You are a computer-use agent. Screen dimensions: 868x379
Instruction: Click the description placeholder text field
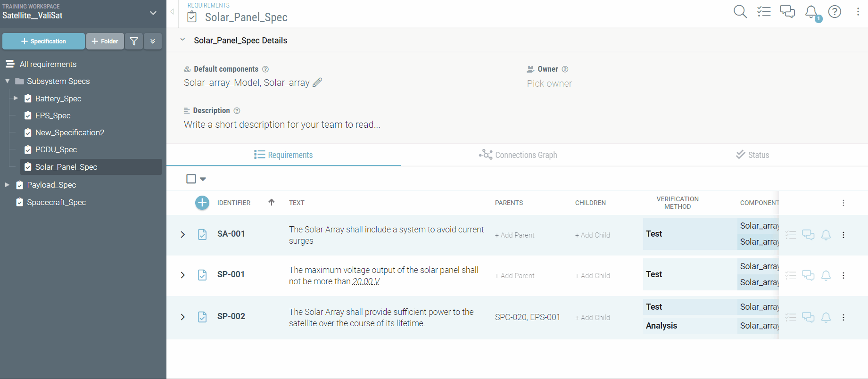coord(282,125)
